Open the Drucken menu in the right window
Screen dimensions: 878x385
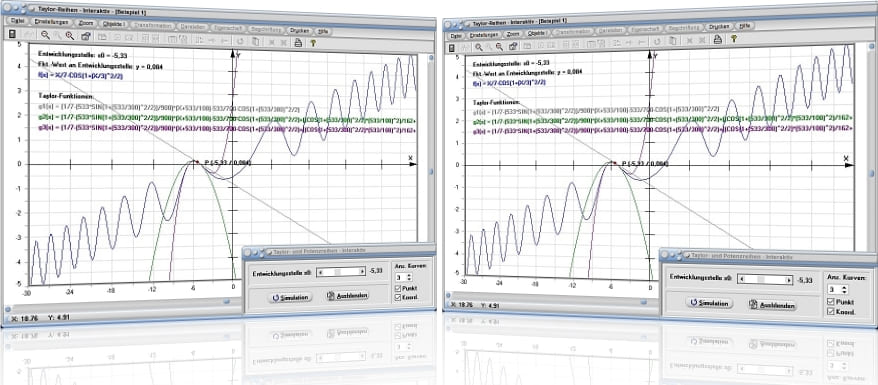pos(718,26)
